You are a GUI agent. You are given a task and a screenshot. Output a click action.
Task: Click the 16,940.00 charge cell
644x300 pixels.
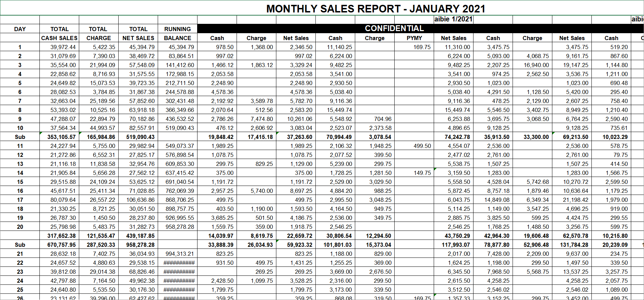coord(533,65)
